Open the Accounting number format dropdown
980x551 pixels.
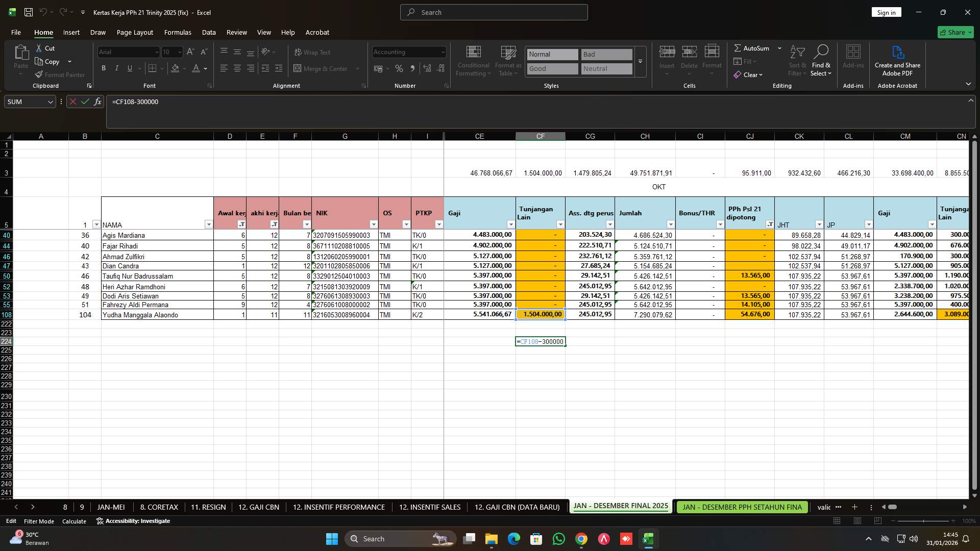(x=441, y=52)
